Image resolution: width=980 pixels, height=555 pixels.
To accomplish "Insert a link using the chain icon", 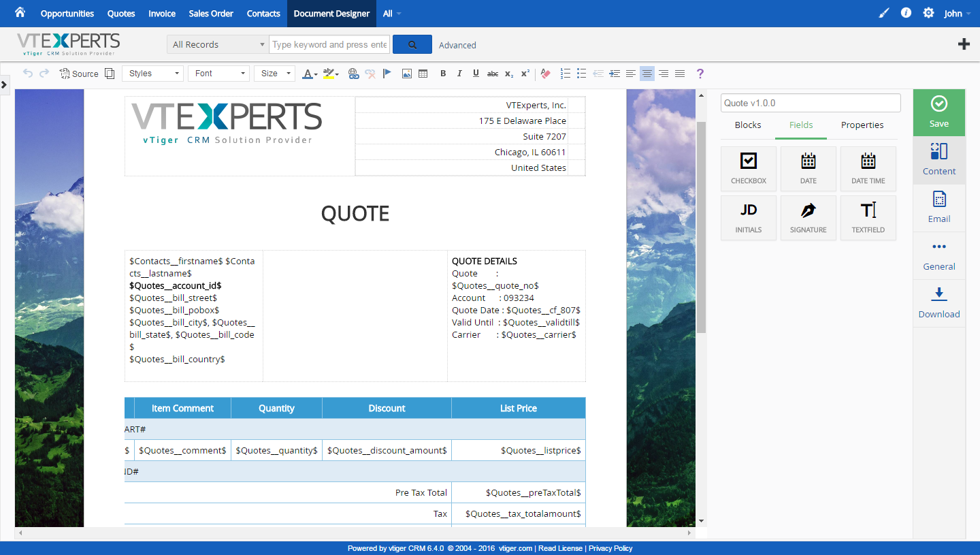I will (x=353, y=74).
